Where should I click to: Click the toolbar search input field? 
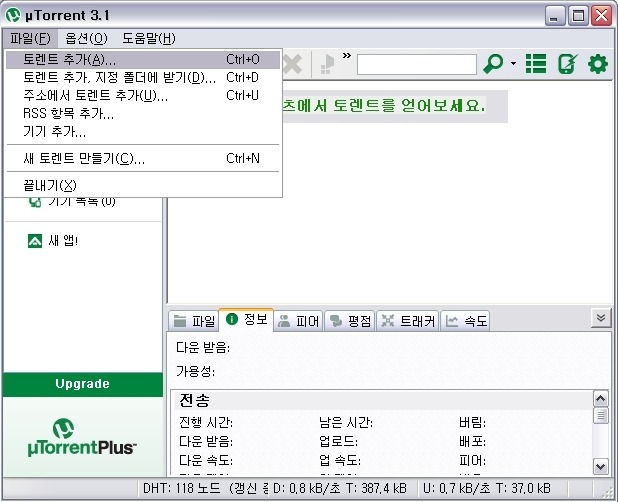(x=417, y=64)
